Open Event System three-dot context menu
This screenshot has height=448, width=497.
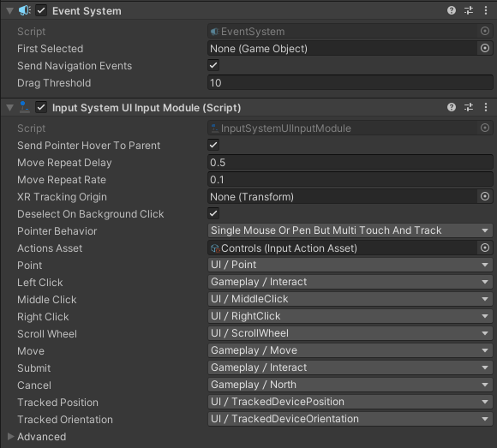[486, 11]
